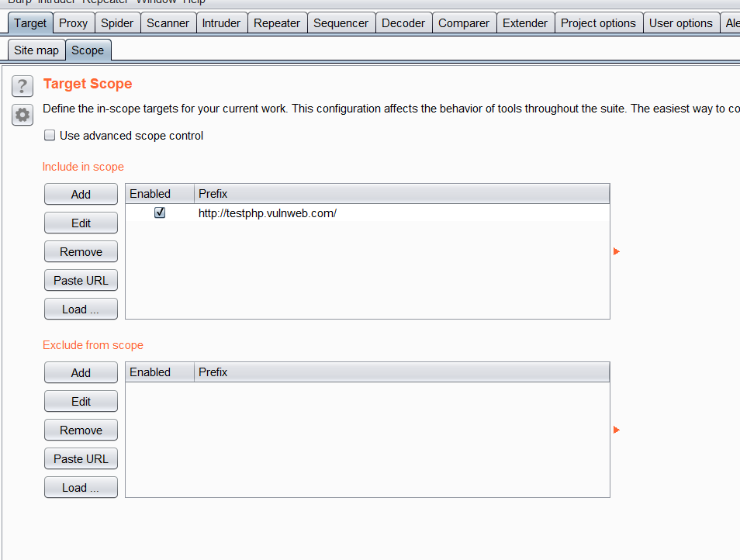Screen dimensions: 740x560
Task: Open the Proxy tab
Action: (x=73, y=23)
